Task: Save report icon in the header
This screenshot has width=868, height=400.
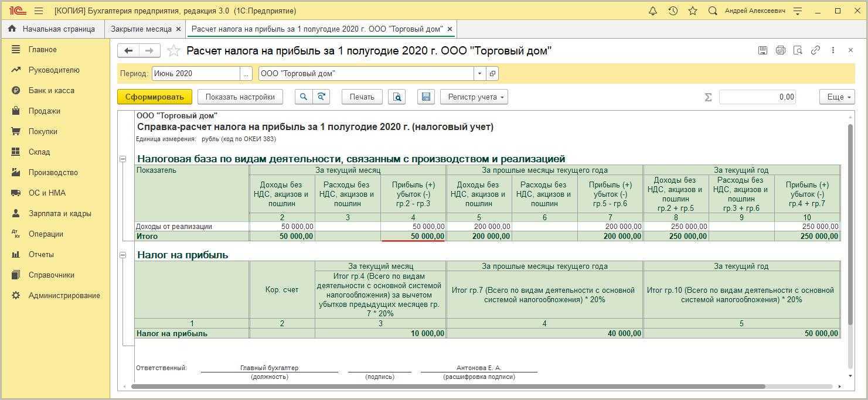Action: point(763,50)
